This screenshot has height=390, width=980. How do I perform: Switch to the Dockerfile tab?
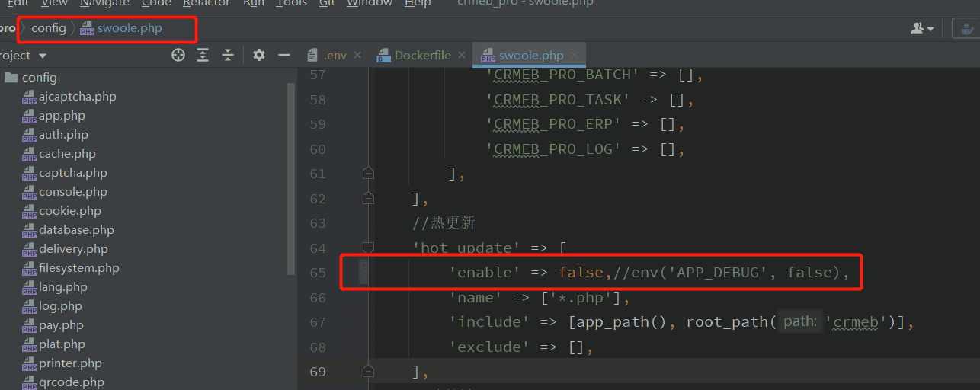pos(421,56)
